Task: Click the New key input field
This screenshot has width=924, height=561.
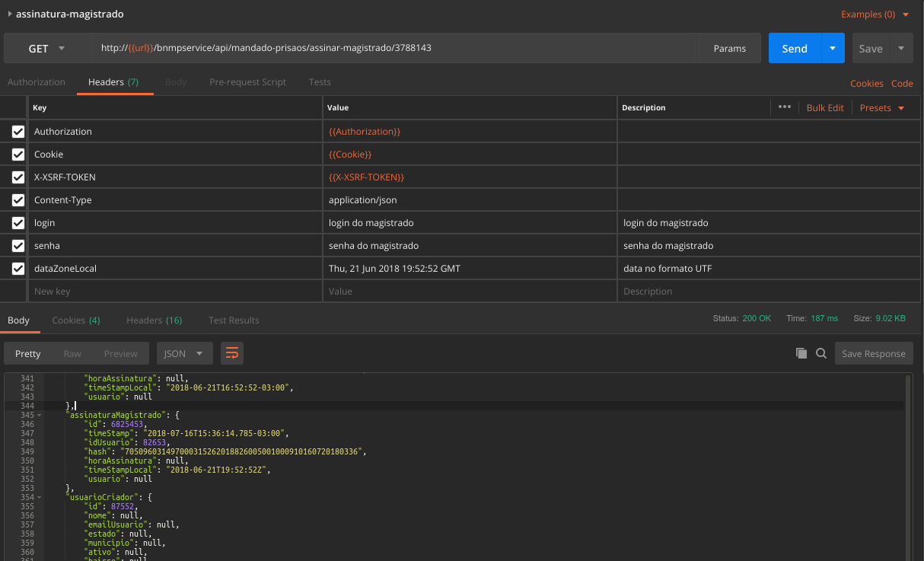Action: [175, 292]
